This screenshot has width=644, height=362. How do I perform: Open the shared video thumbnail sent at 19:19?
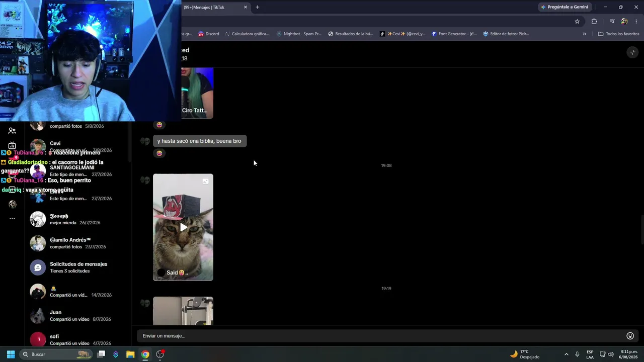pyautogui.click(x=183, y=311)
